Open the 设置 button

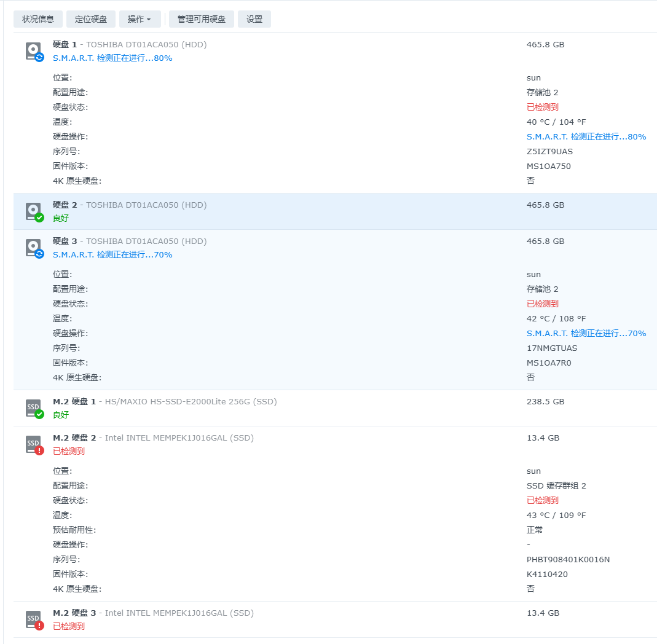pyautogui.click(x=254, y=19)
